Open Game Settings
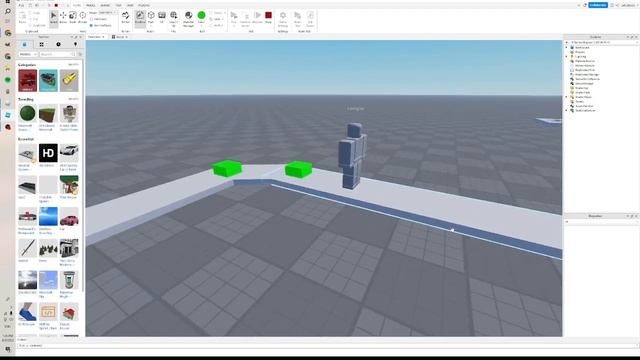The image size is (640, 360). [x=283, y=19]
